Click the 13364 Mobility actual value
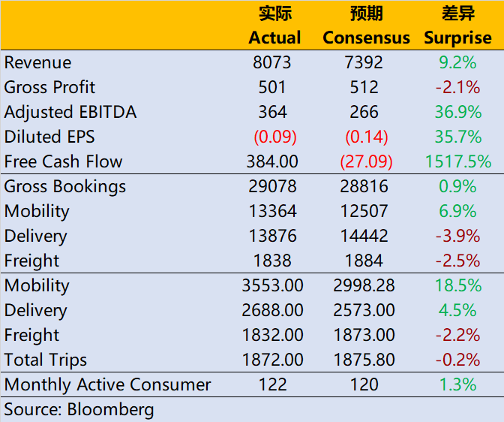Image resolution: width=504 pixels, height=422 pixels. 274,212
